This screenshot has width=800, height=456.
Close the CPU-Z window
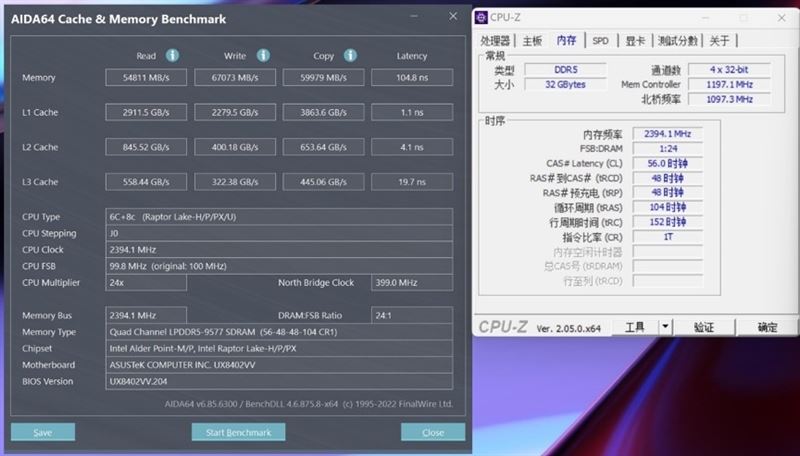coord(782,18)
